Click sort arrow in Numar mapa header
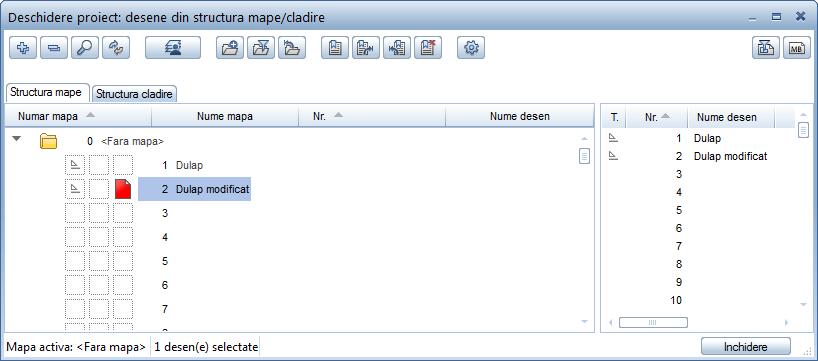Image resolution: width=818 pixels, height=361 pixels. 91,115
